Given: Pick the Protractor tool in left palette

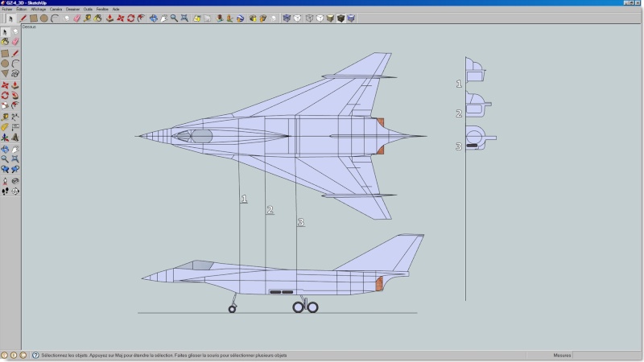Looking at the screenshot, I should click(x=5, y=127).
